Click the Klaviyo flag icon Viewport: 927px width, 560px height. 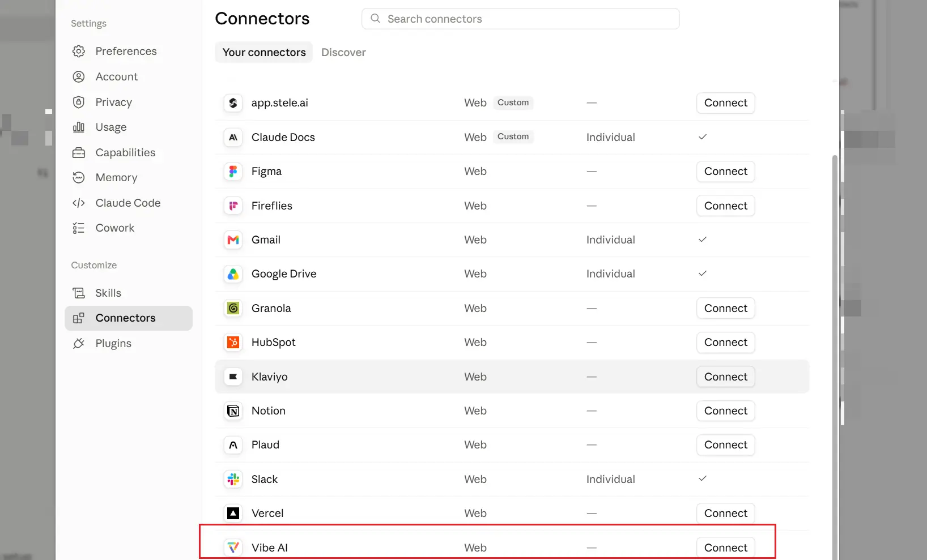(233, 377)
